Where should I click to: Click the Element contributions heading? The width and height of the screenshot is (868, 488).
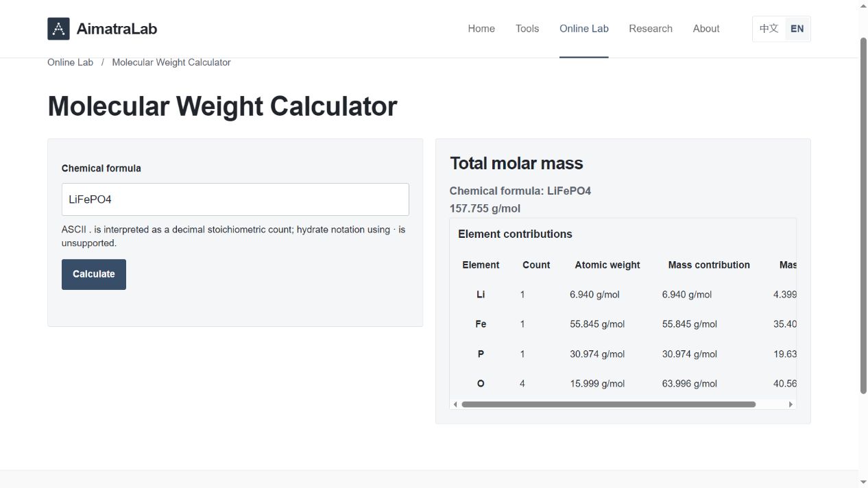coord(515,234)
